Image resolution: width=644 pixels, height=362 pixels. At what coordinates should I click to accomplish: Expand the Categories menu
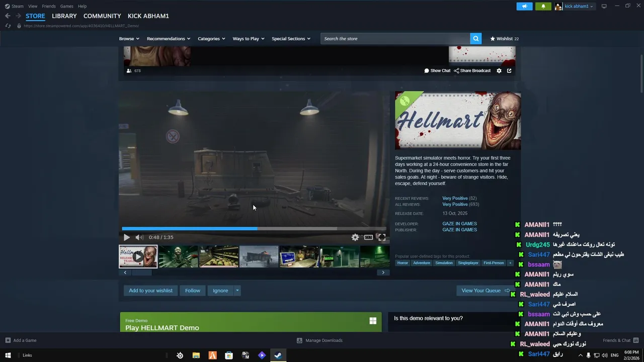coord(211,39)
